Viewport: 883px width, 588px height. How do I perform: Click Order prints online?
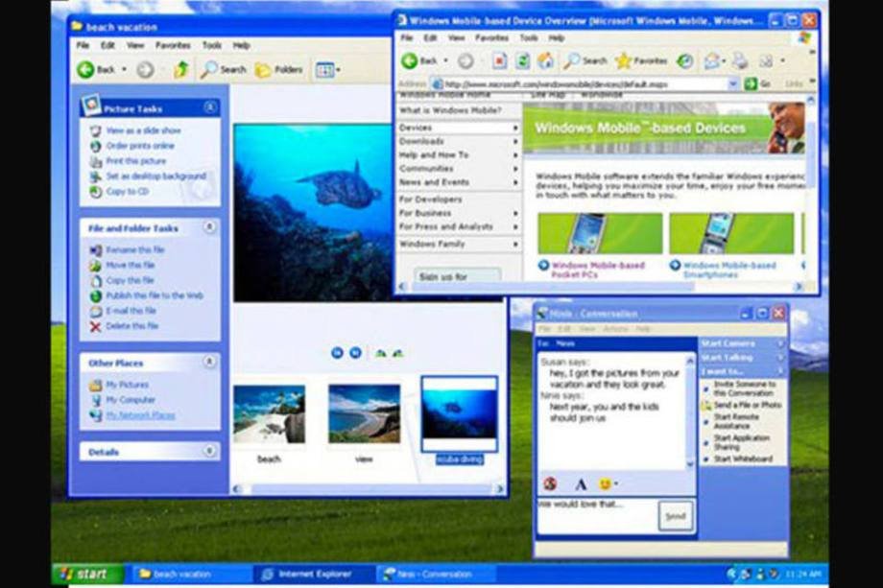[x=132, y=146]
